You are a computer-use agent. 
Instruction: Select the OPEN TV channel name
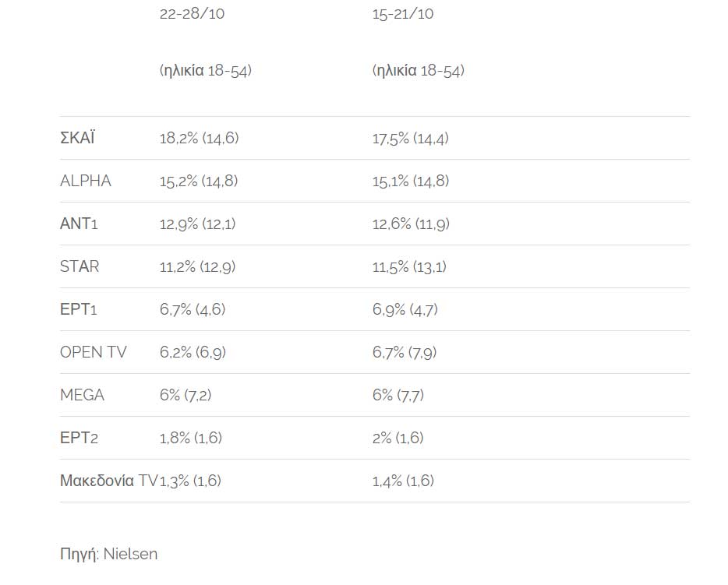(x=94, y=353)
